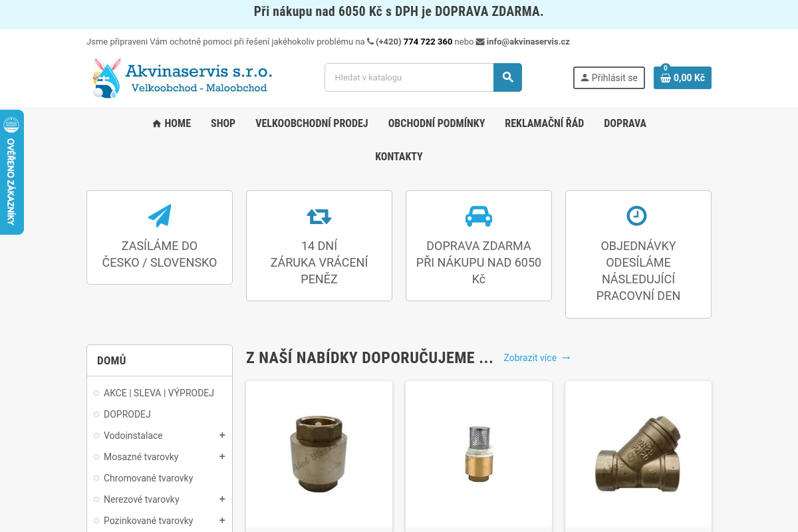Click the paper plane shipping icon
The height and width of the screenshot is (532, 798).
pos(159,215)
